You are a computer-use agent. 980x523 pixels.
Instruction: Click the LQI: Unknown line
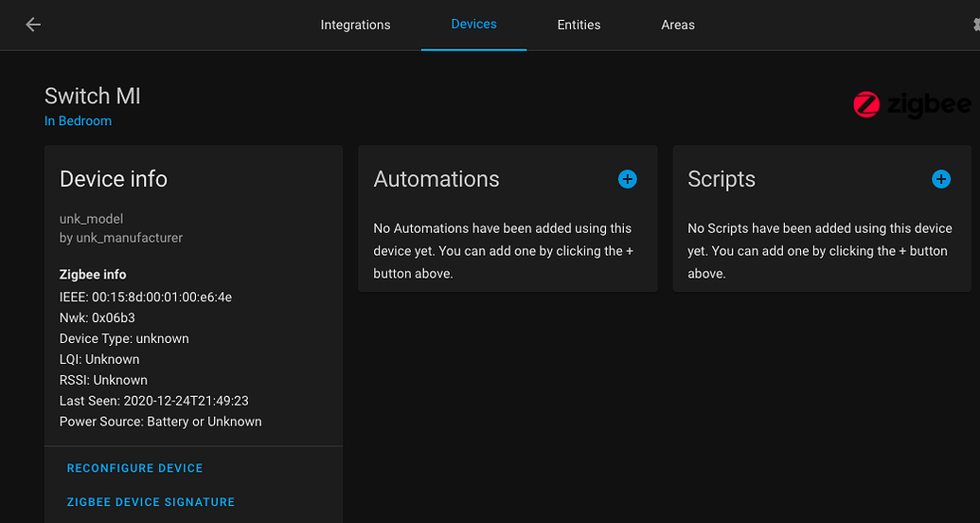(x=99, y=359)
